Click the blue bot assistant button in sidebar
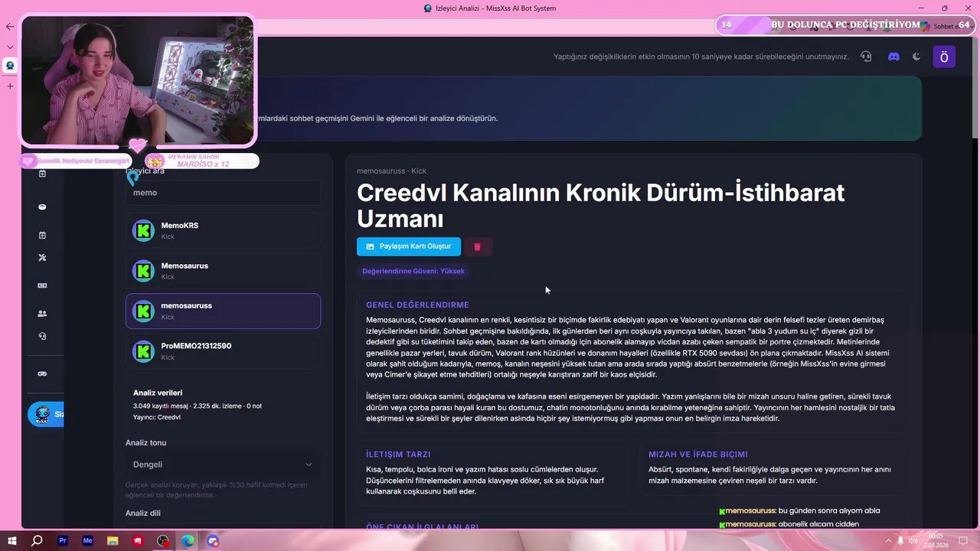The image size is (980, 551). coord(46,414)
